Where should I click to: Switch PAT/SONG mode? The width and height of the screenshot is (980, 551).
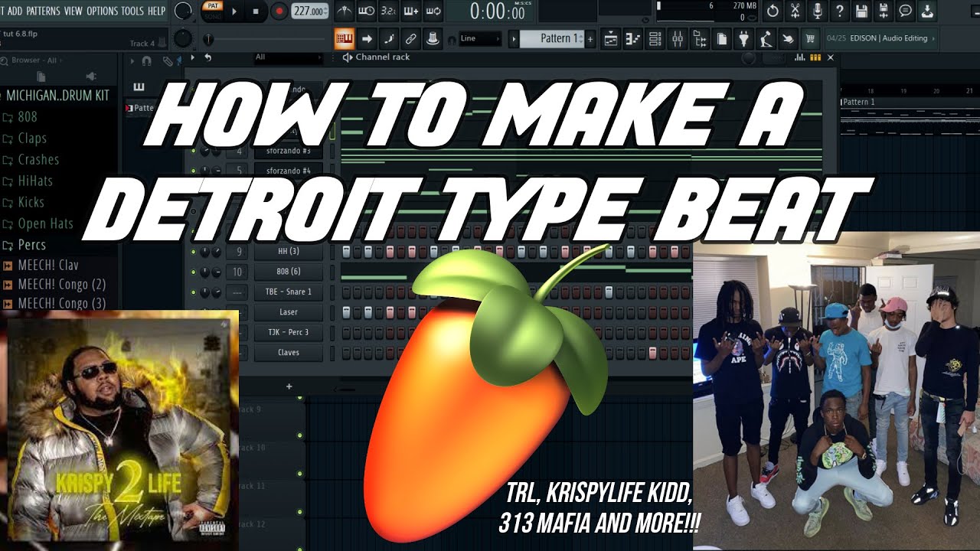pos(212,11)
